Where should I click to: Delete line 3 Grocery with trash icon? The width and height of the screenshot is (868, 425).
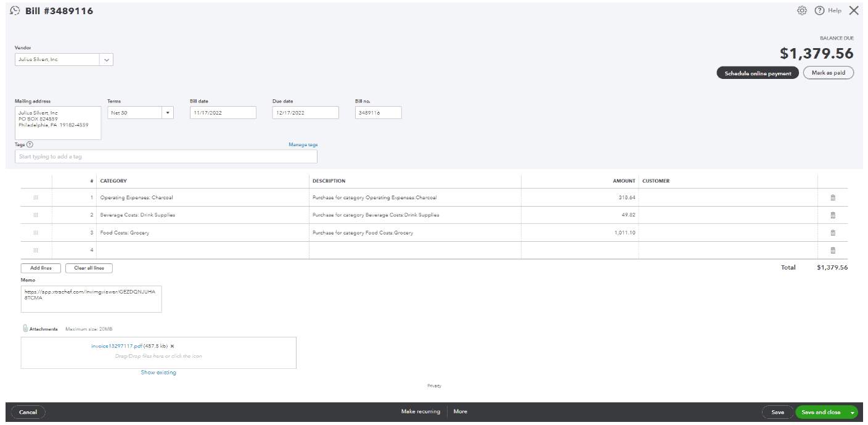[x=833, y=233]
